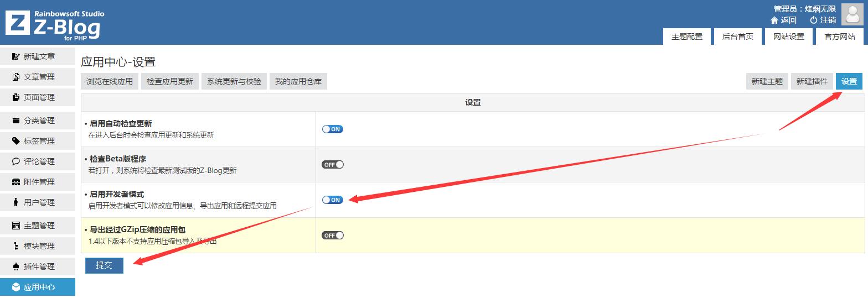Screen dimensions: 868x298
Task: Open the 后台首页 top tab
Action: (x=738, y=36)
